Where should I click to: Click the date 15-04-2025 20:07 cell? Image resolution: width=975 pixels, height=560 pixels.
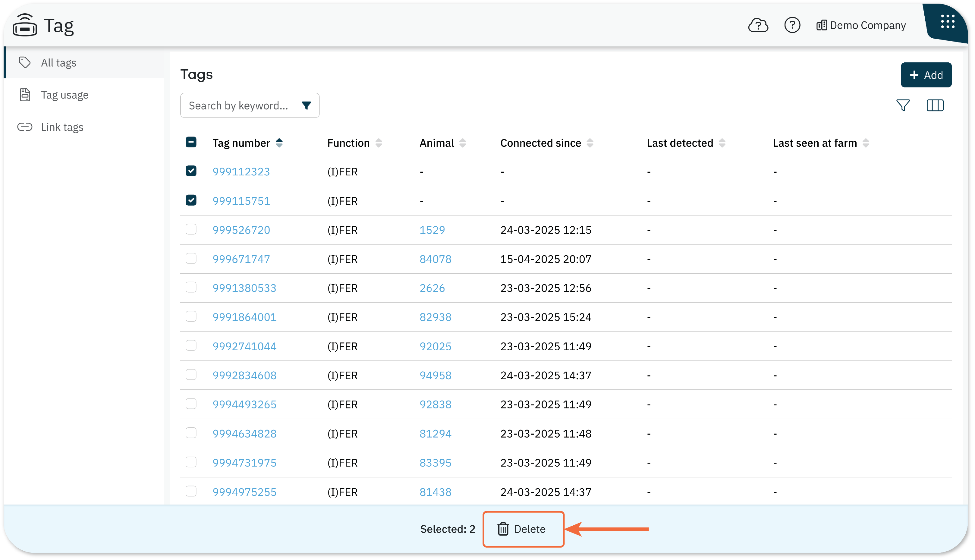pos(546,259)
